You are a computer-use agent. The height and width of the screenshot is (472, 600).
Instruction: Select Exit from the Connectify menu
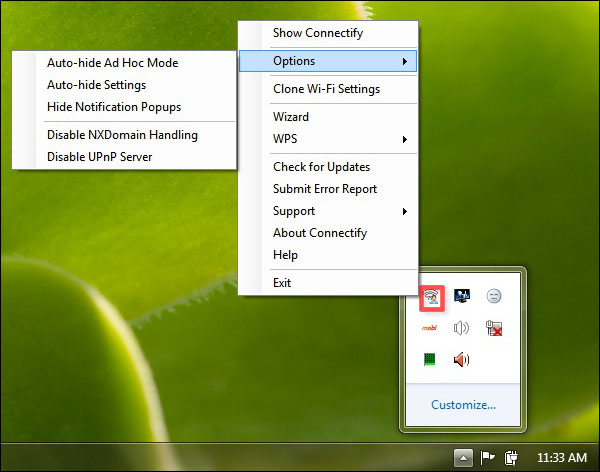click(328, 283)
